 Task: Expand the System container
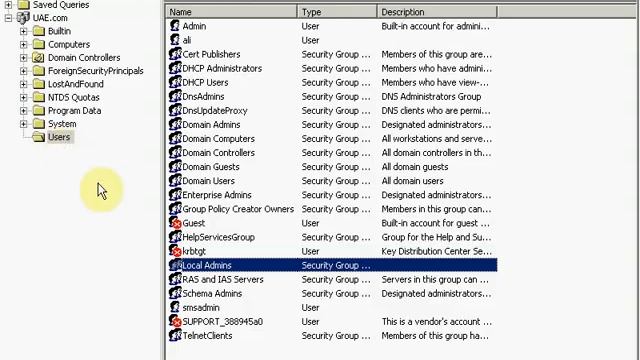pyautogui.click(x=23, y=124)
